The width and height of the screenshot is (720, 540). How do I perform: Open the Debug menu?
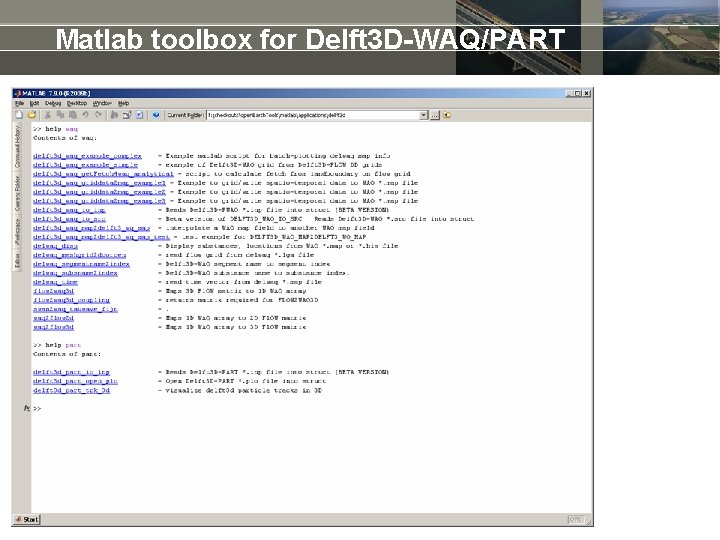click(x=53, y=103)
